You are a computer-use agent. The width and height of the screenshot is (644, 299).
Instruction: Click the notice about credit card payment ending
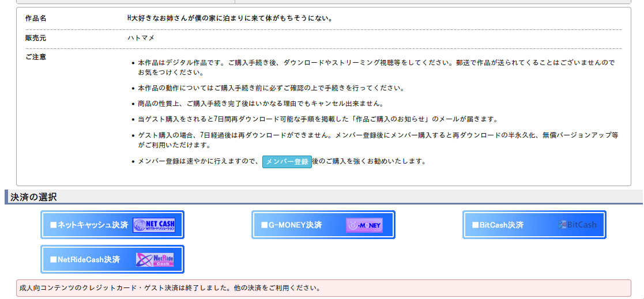coord(323,288)
